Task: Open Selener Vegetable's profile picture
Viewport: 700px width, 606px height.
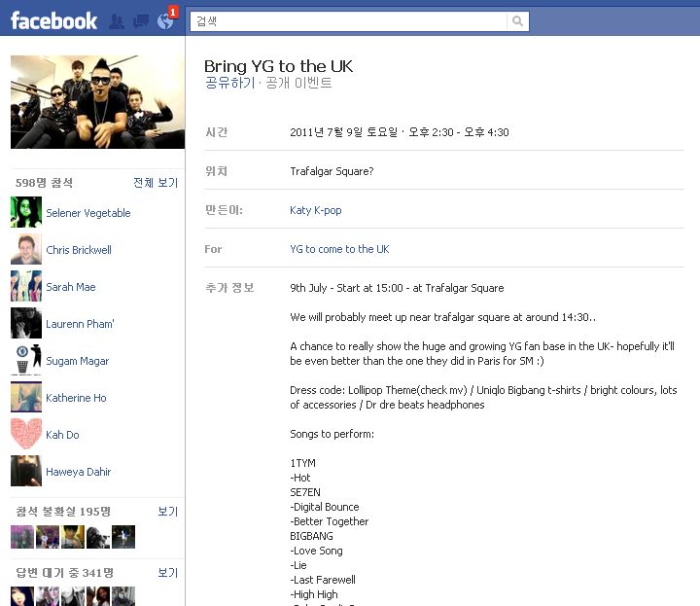Action: coord(26,212)
